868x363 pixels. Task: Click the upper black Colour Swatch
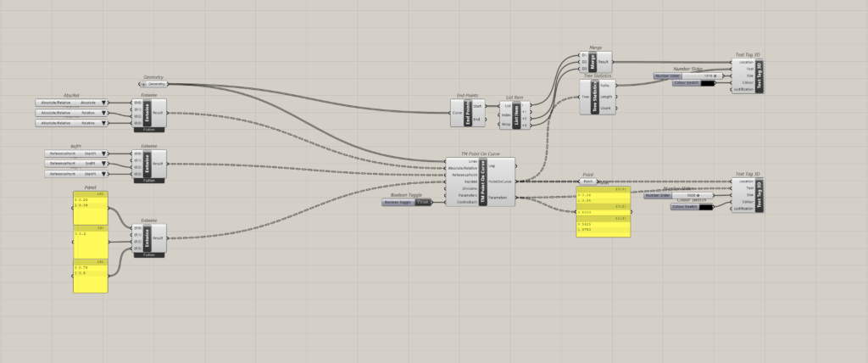(x=708, y=83)
